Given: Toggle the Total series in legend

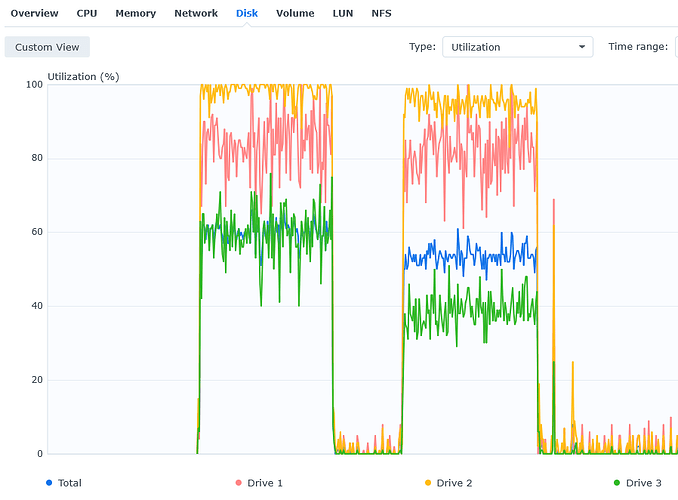Looking at the screenshot, I should click(x=64, y=483).
